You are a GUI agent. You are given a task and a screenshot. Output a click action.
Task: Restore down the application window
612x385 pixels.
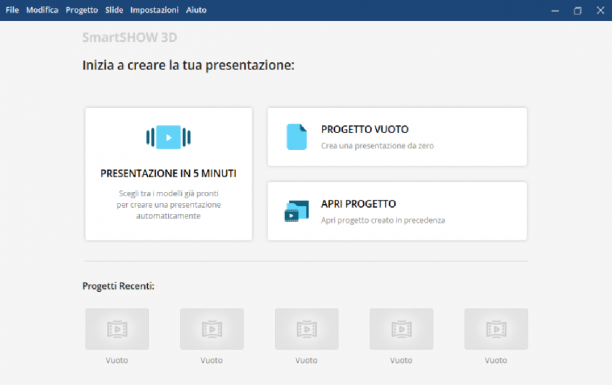[x=578, y=11]
